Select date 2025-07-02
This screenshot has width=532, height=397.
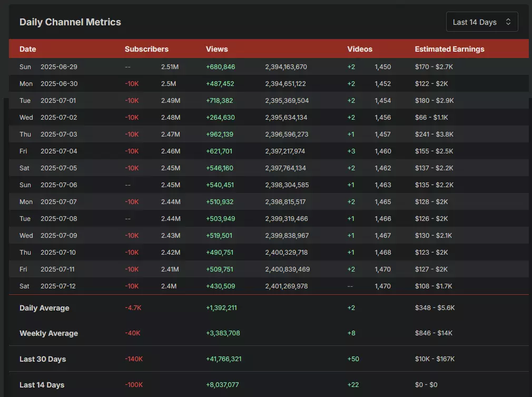click(x=59, y=117)
